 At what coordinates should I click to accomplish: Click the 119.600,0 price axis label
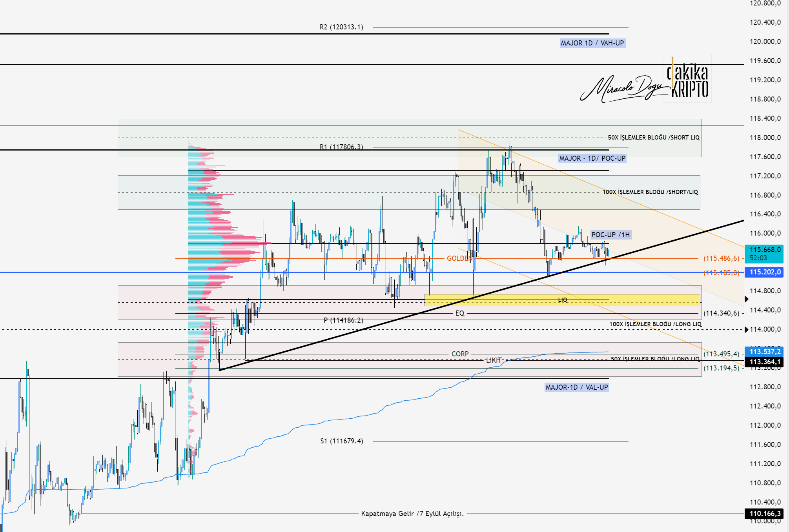coord(765,61)
